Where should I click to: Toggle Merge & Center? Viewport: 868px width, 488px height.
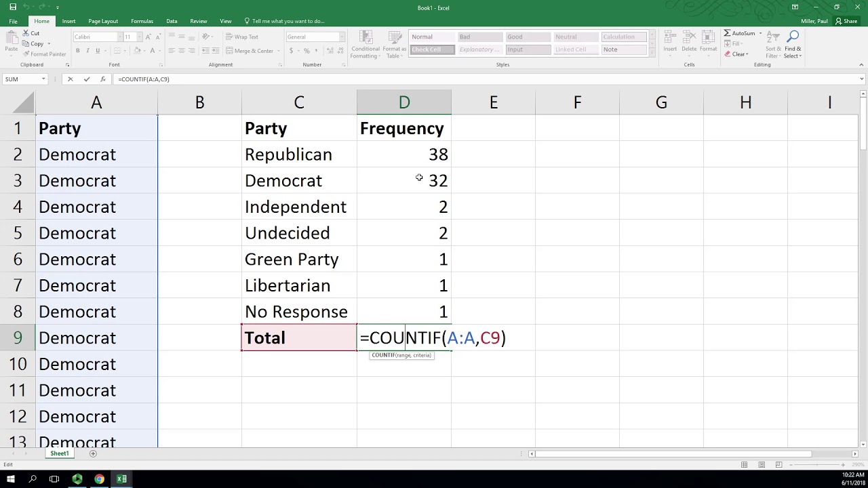tap(249, 51)
